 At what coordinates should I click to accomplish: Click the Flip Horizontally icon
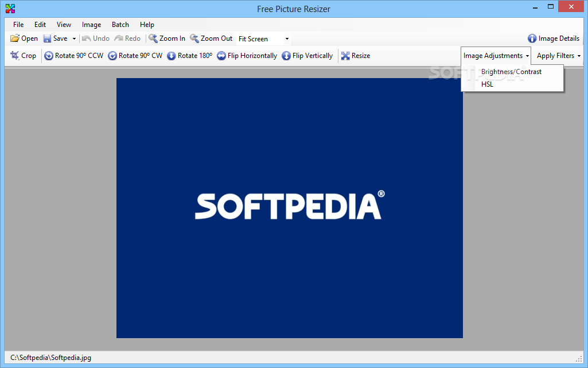coord(221,56)
